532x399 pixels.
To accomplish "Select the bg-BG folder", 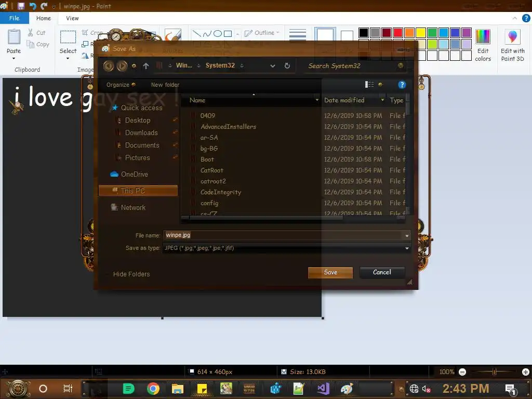I will tap(209, 149).
